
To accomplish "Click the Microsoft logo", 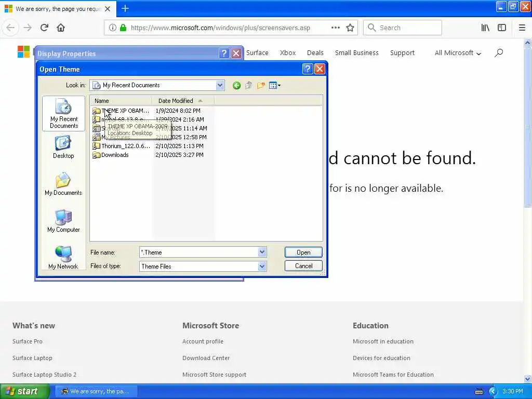I will (x=23, y=51).
